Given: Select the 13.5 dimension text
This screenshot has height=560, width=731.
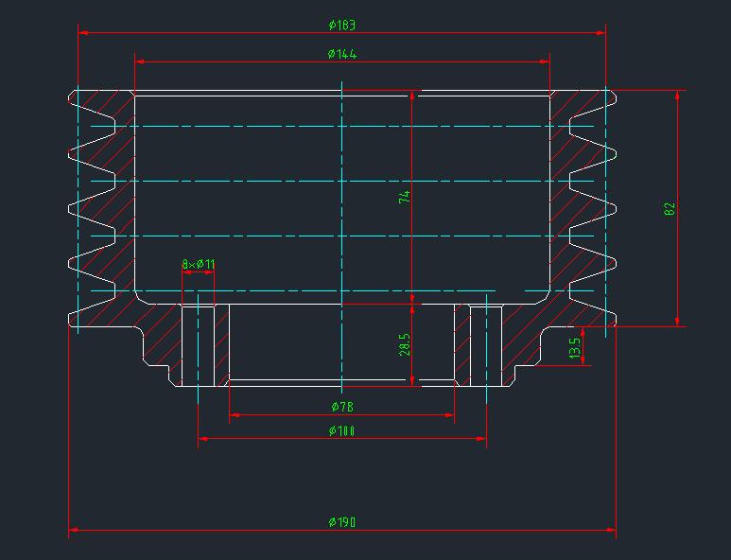Looking at the screenshot, I should [574, 347].
